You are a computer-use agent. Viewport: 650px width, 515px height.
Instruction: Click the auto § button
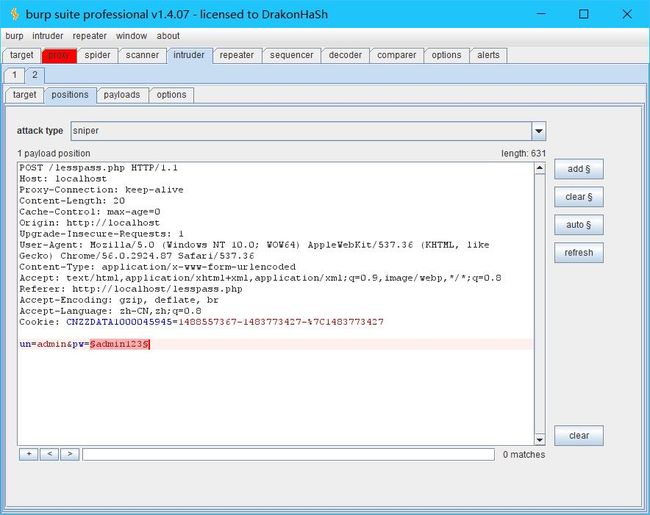coord(579,225)
